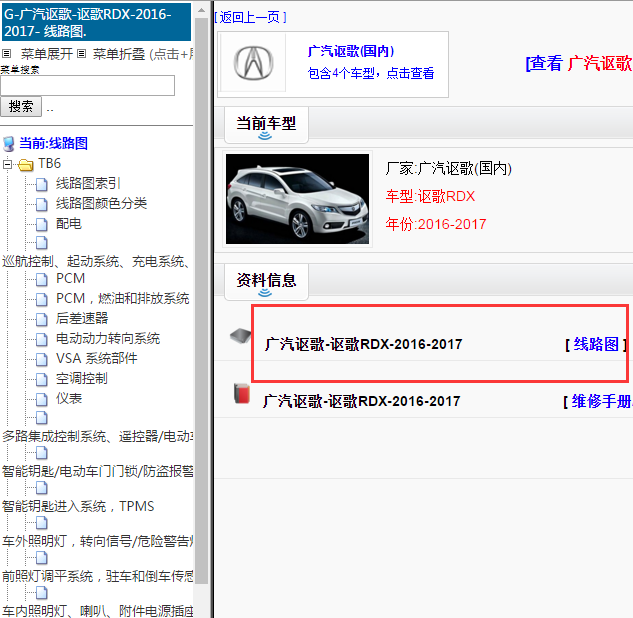633x618 pixels.
Task: Click 广汽讴歌-讴歌RDX-2016-2017 title beside 维修手册
Action: coord(361,401)
